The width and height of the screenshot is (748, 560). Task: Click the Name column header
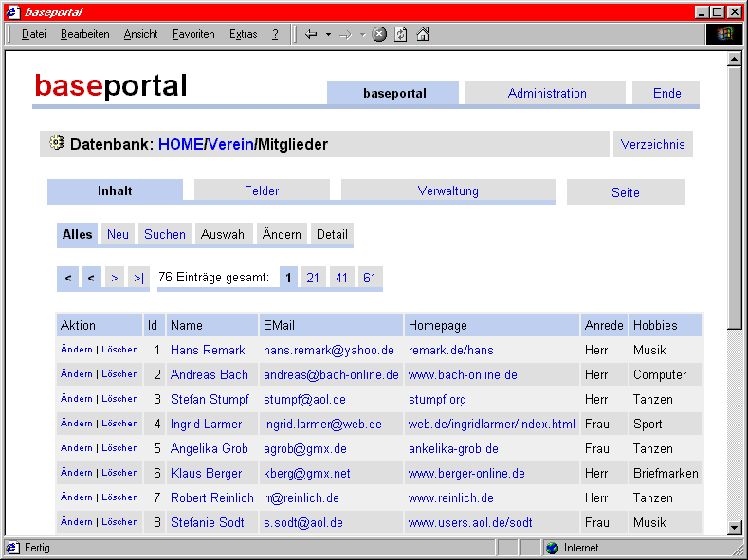212,325
